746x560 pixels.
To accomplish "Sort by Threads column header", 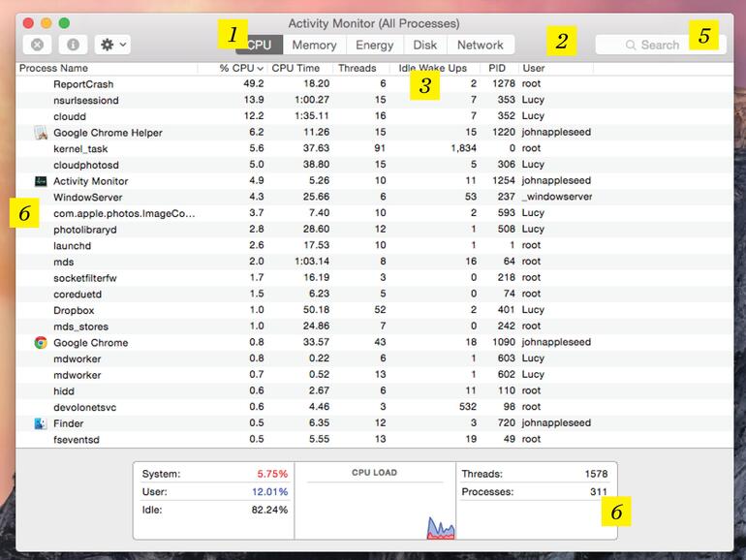I will coord(357,69).
